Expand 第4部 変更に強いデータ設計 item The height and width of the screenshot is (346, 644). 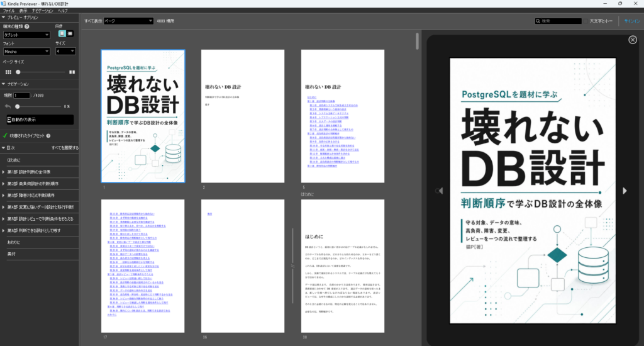pos(3,207)
